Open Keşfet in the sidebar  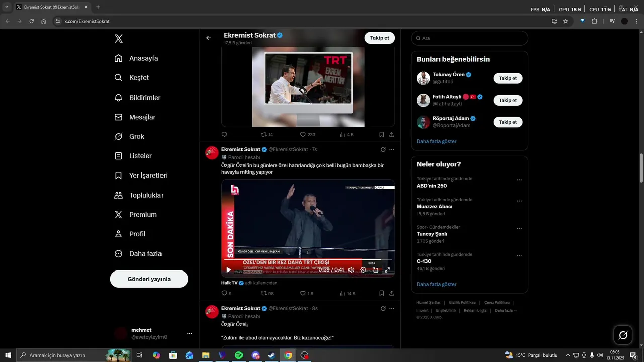coord(132,78)
